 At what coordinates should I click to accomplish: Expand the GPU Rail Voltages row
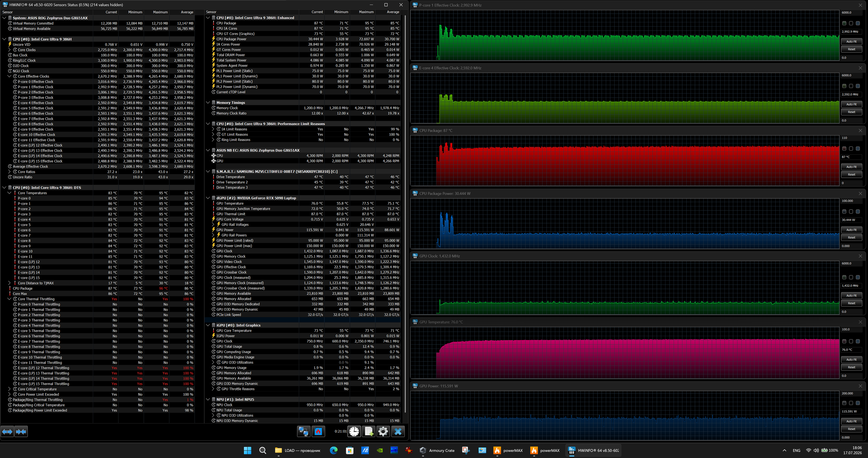[213, 225]
